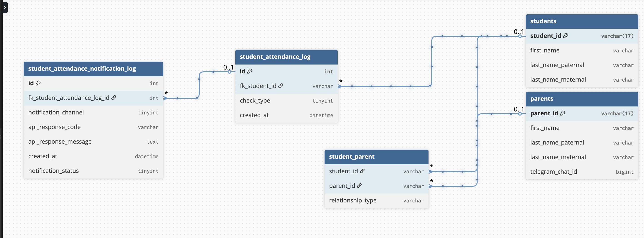Click the api_response_message field row

pyautogui.click(x=93, y=142)
